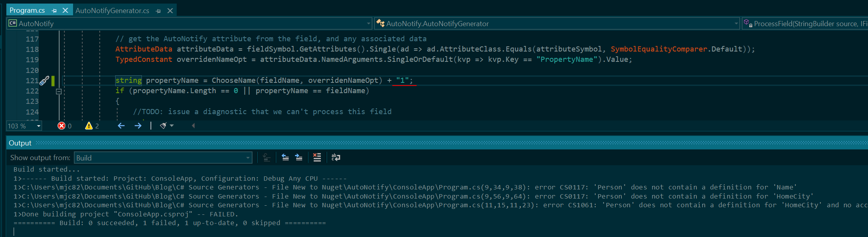Click the AttributeData type on line 118
This screenshot has height=237, width=868.
144,49
